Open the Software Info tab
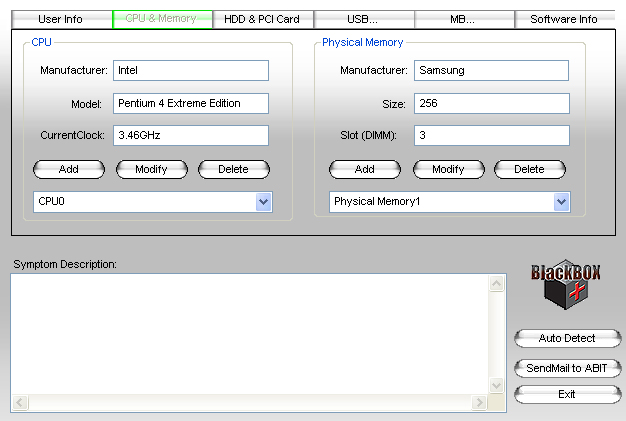 [x=565, y=19]
